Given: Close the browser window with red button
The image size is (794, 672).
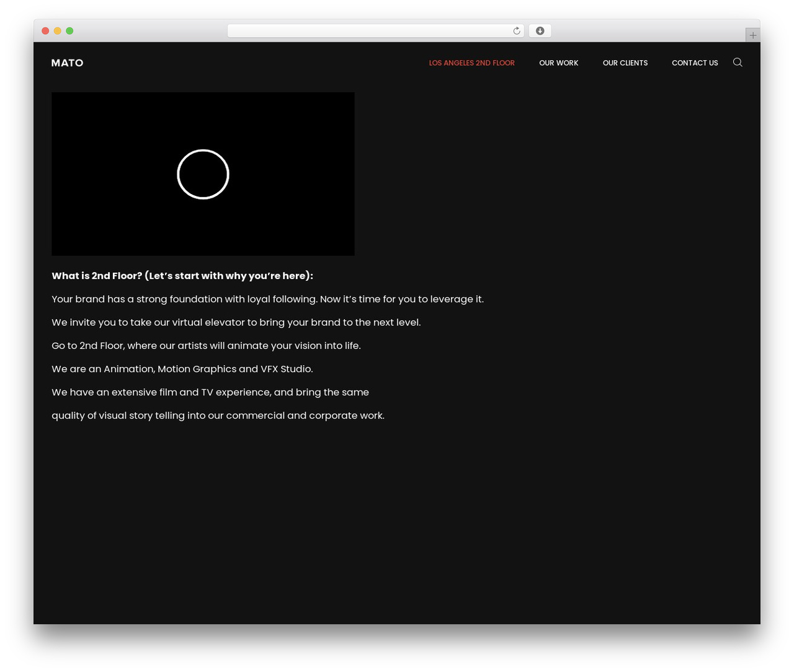Looking at the screenshot, I should point(45,31).
